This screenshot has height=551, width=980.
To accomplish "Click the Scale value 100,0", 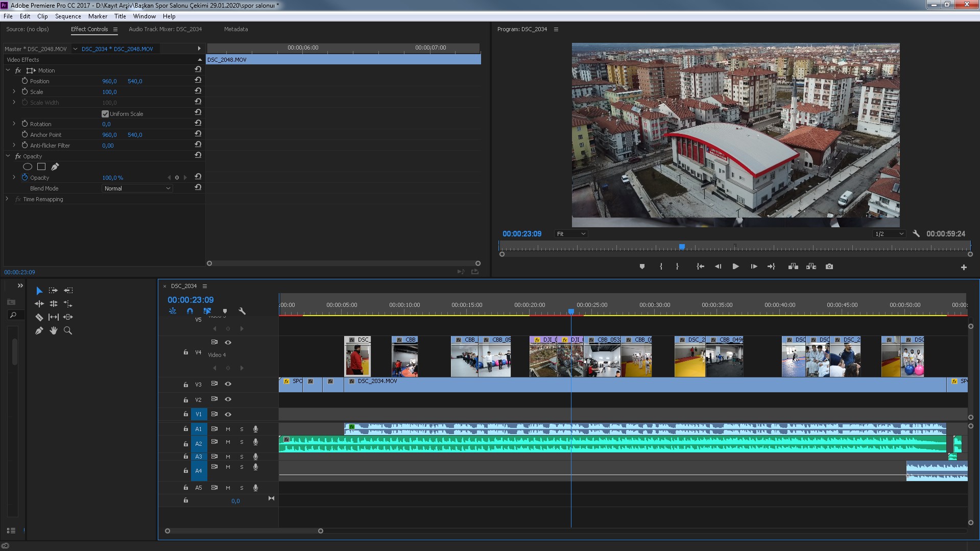I will pos(109,92).
